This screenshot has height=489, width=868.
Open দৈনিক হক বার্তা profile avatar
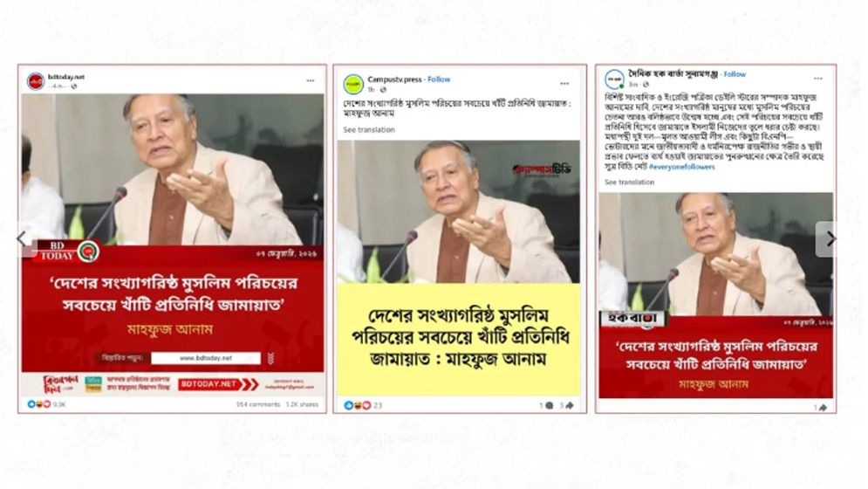pyautogui.click(x=614, y=79)
